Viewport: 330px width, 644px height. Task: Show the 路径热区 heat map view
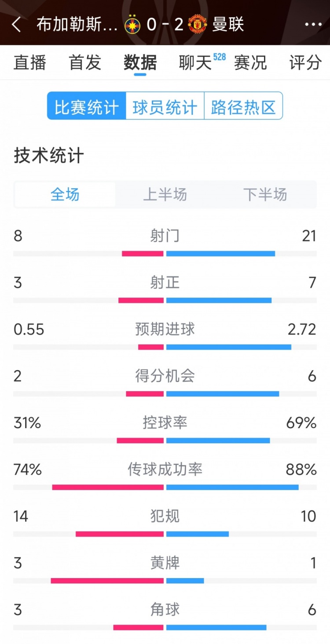[x=243, y=106]
